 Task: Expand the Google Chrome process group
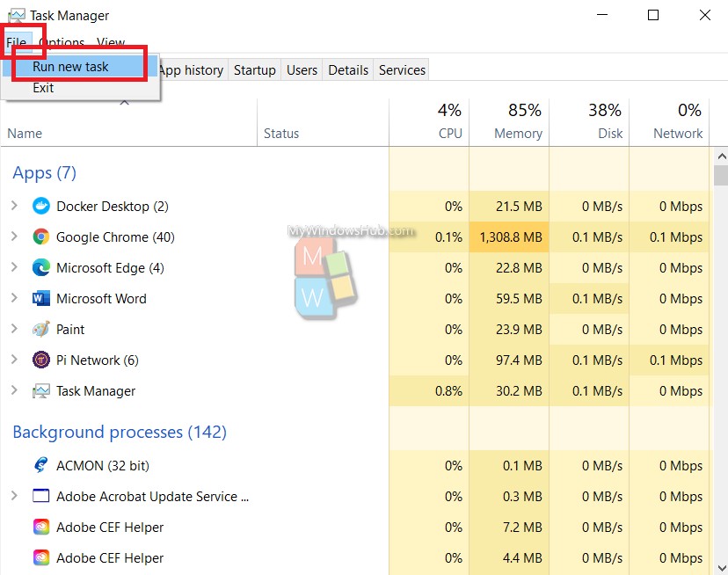click(x=14, y=237)
